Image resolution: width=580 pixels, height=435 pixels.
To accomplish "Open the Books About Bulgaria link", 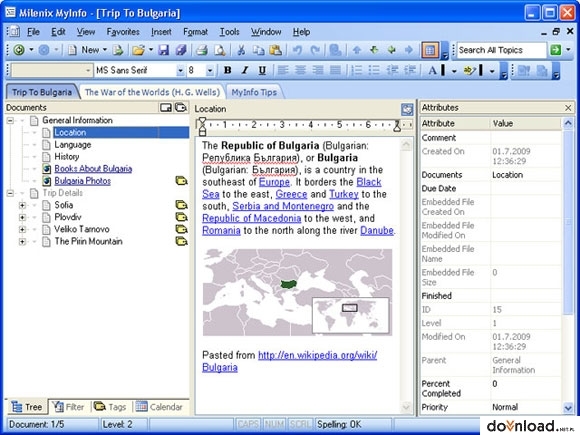I will [93, 169].
